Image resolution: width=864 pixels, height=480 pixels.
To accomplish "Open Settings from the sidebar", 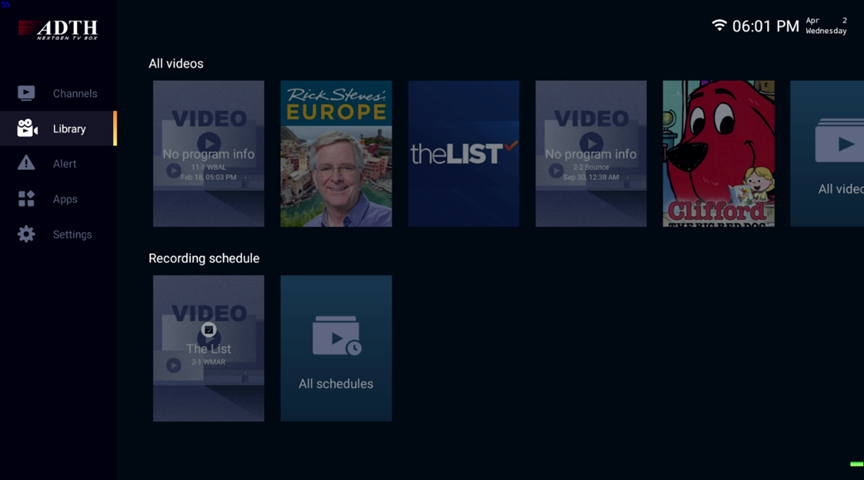I will [58, 234].
